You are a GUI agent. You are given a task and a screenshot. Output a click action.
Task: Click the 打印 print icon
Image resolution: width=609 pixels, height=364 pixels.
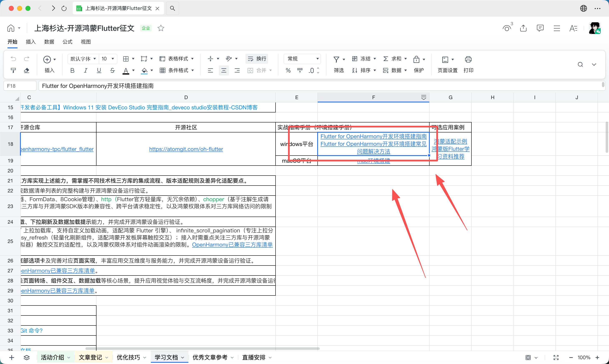pos(468,59)
